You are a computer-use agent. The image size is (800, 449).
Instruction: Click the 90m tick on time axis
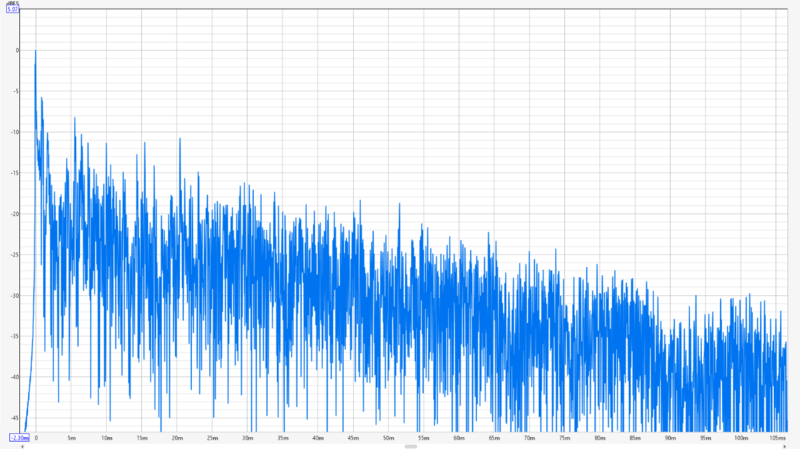670,438
